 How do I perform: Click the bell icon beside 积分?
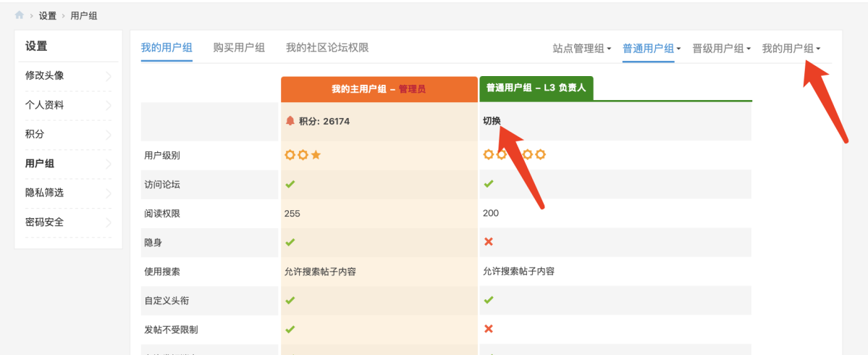coord(290,121)
